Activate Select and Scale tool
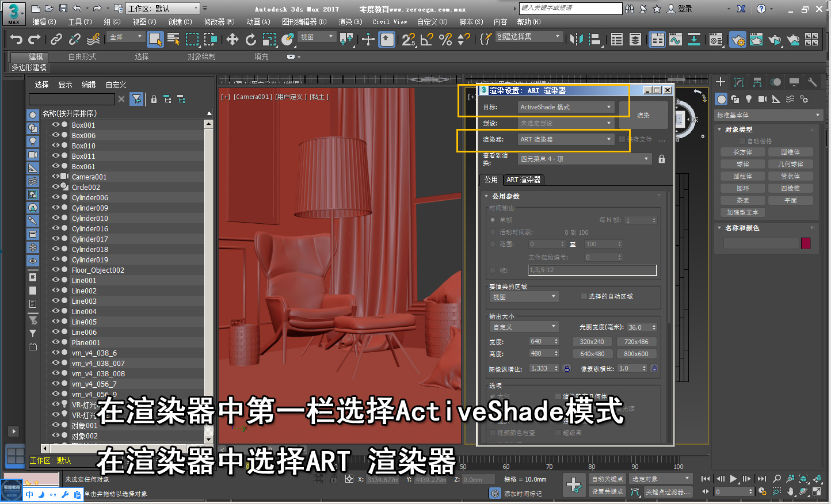831x504 pixels. [x=269, y=39]
